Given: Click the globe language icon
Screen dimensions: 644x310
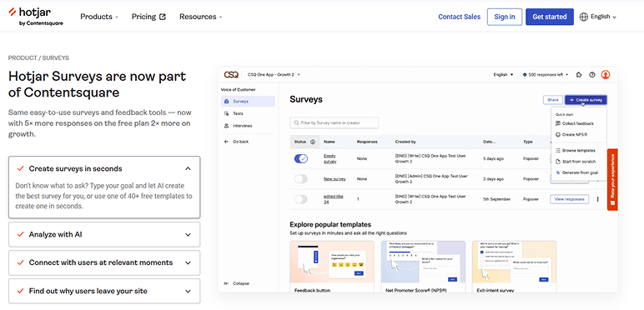Looking at the screenshot, I should pos(584,17).
